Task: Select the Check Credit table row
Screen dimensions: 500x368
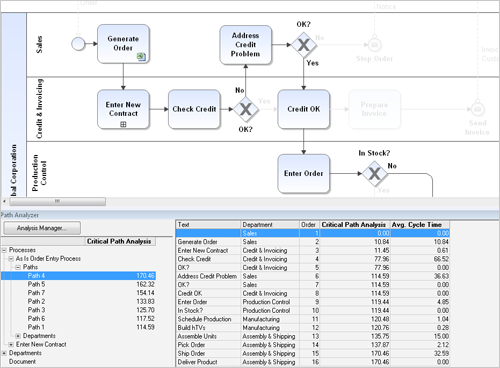Action: [313, 259]
